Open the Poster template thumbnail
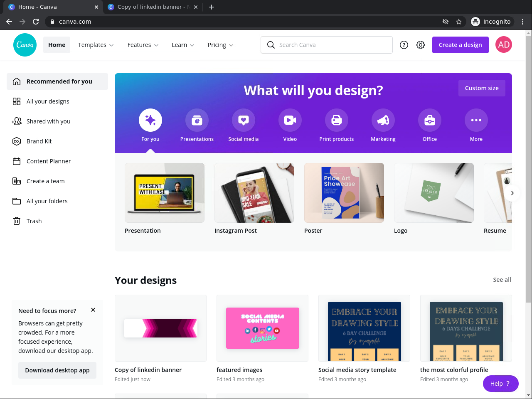Screen dimensions: 532x399 tap(344, 193)
